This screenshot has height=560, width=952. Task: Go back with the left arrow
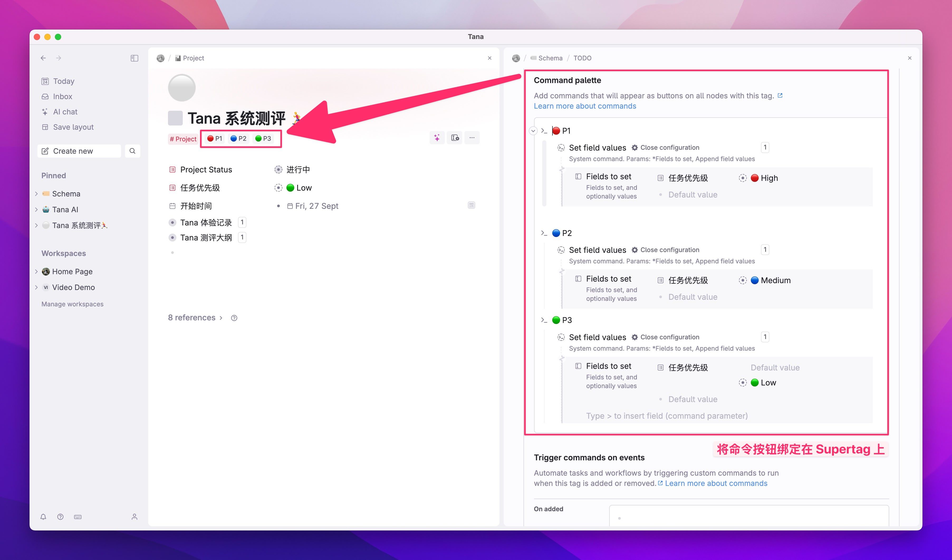43,58
